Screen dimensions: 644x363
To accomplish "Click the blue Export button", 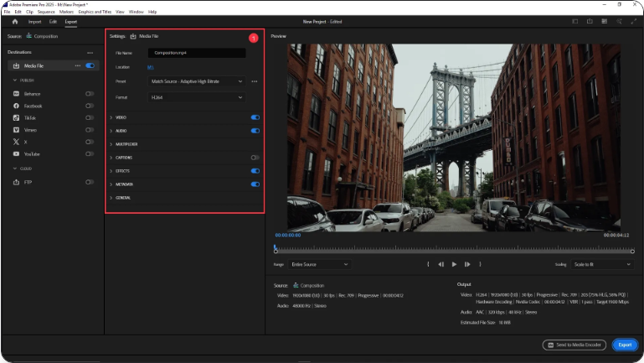I will (x=624, y=345).
